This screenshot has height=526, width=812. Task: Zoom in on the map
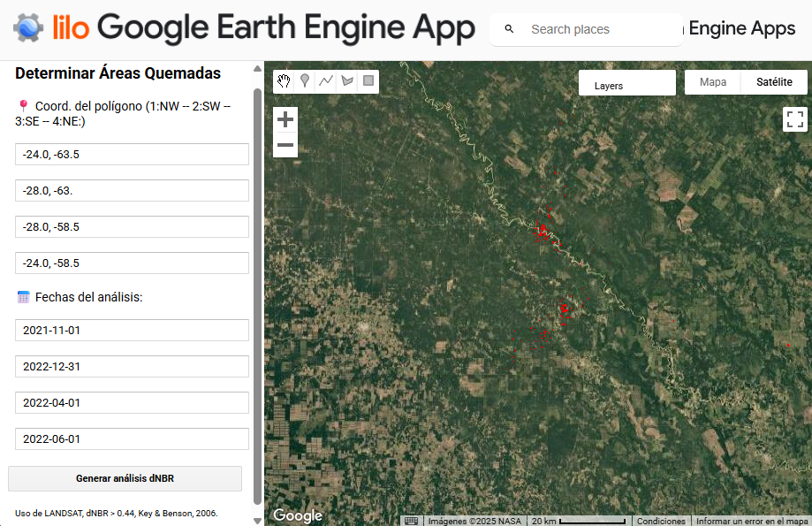(285, 119)
